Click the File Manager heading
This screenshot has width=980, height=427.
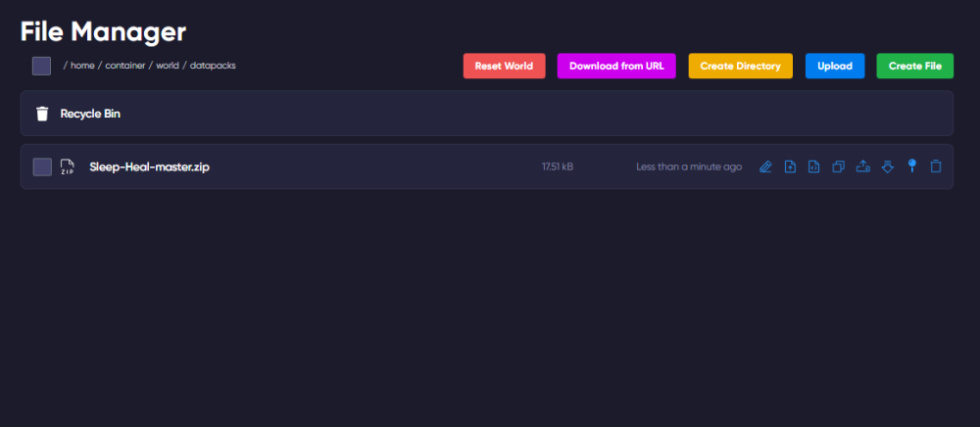[103, 32]
